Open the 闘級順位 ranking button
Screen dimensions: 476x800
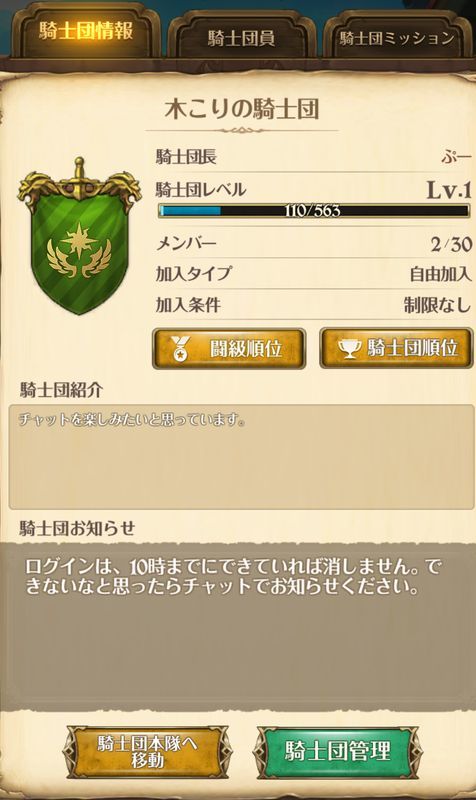[229, 348]
